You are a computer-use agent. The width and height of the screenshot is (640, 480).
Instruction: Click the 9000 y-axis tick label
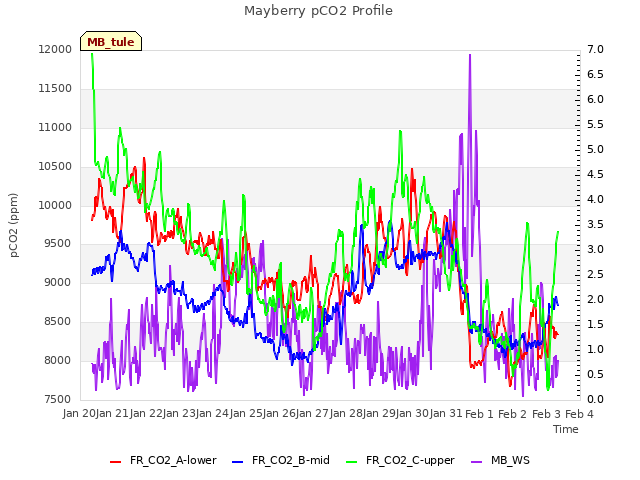pos(60,282)
